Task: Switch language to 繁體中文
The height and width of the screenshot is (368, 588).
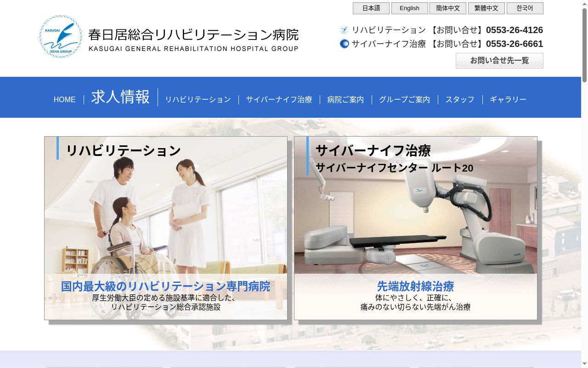Action: coord(486,8)
